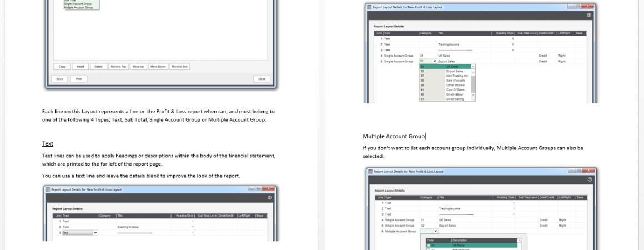
Task: Click the scroll down arrow of the category list
Action: [474, 94]
